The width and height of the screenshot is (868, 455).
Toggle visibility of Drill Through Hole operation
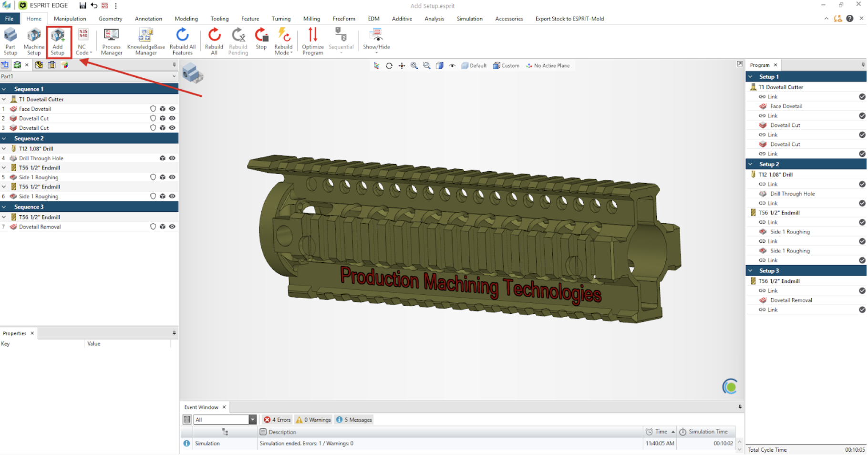click(172, 158)
